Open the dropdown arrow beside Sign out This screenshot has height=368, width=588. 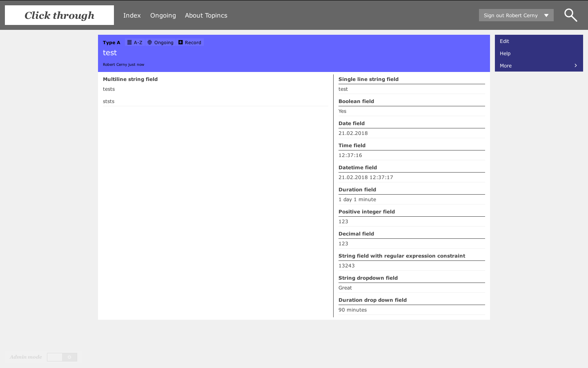click(x=546, y=16)
